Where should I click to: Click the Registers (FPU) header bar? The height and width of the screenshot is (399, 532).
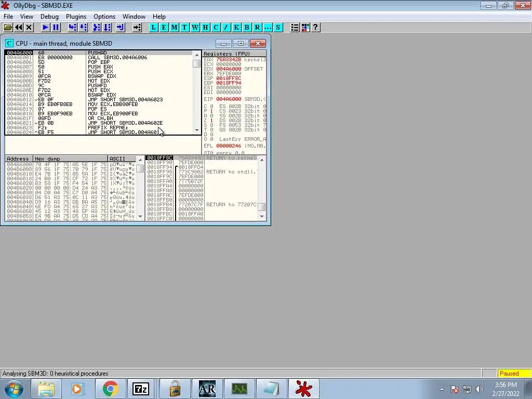pos(234,54)
